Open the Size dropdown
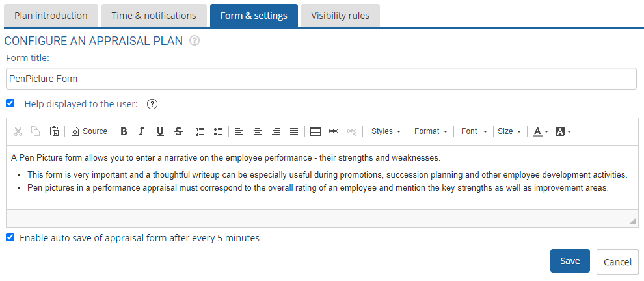The image size is (644, 281). (509, 131)
